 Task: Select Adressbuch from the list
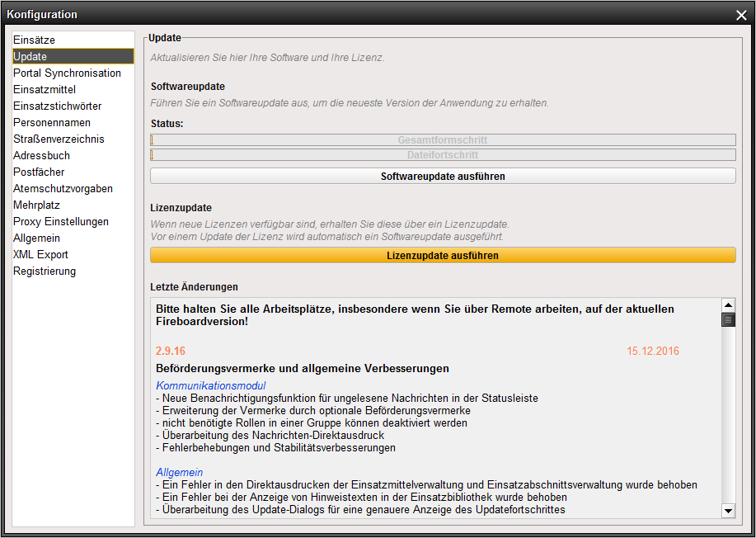(41, 155)
